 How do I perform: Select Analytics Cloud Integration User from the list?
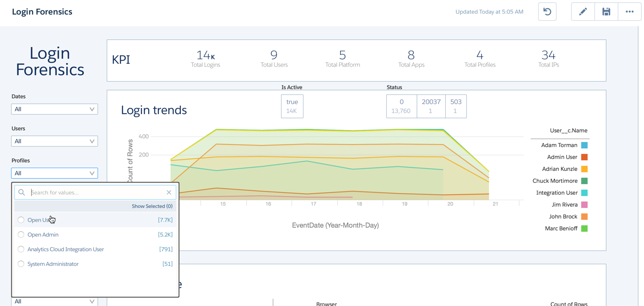pyautogui.click(x=21, y=249)
